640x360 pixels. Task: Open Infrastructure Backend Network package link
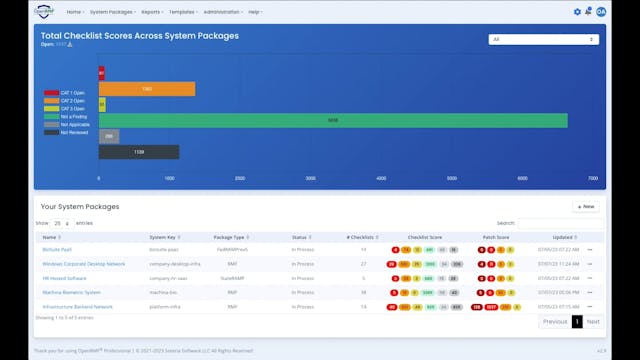78,307
